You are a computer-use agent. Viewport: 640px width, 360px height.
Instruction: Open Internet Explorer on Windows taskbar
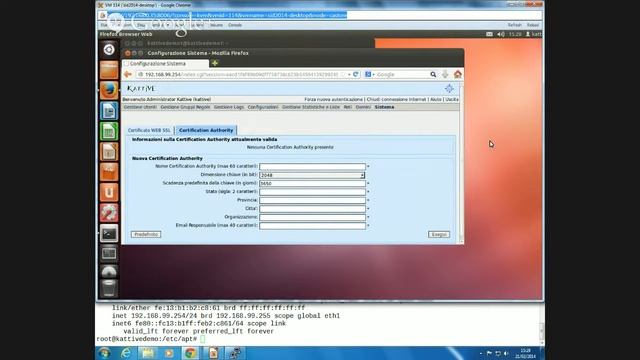coord(126,353)
